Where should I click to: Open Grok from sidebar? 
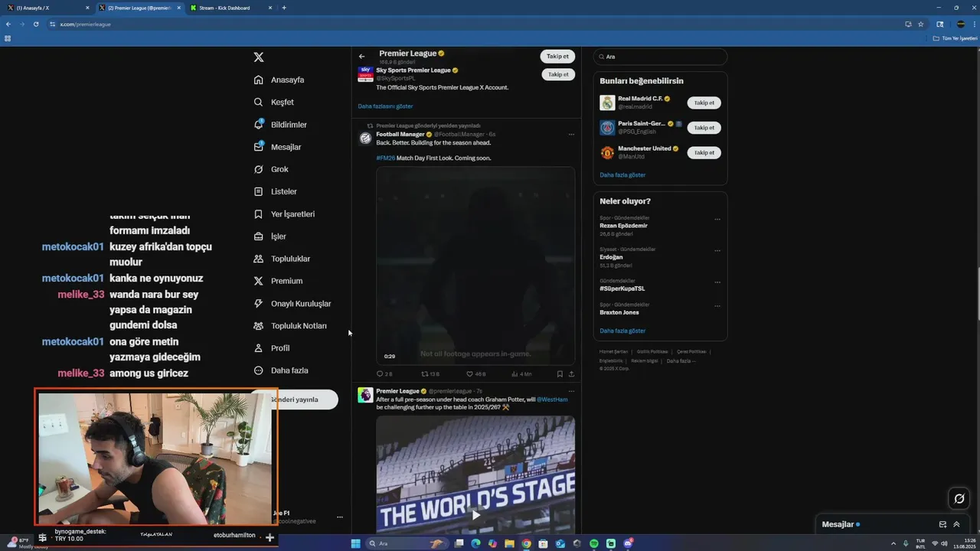click(x=270, y=169)
